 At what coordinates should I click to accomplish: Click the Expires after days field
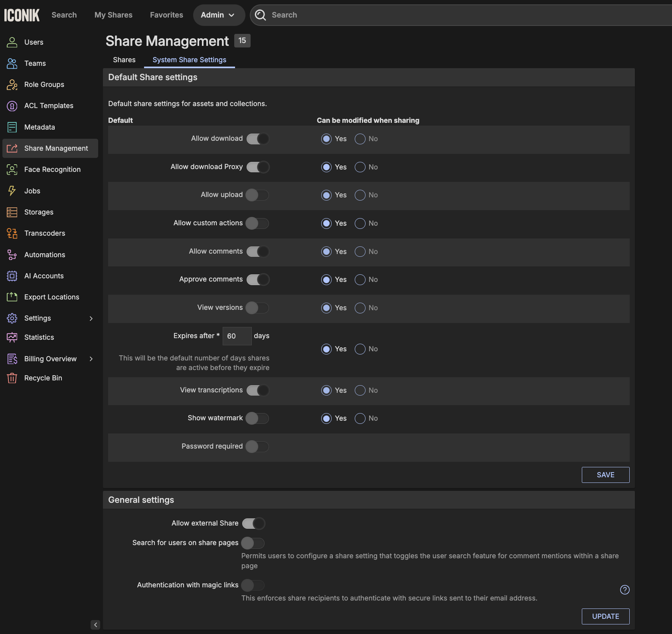coord(237,336)
